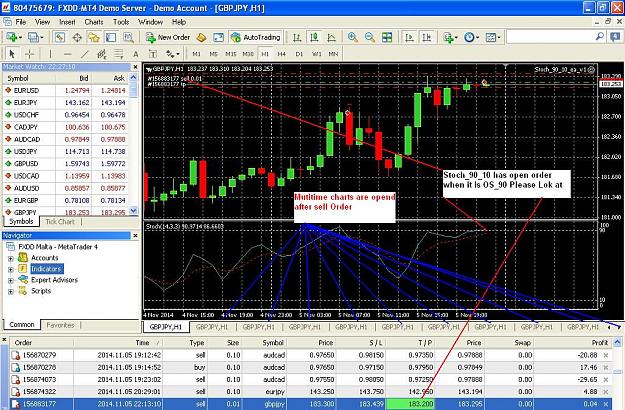Screen dimensions: 625x410
Task: Select the Text 'A' tool
Action: point(136,54)
